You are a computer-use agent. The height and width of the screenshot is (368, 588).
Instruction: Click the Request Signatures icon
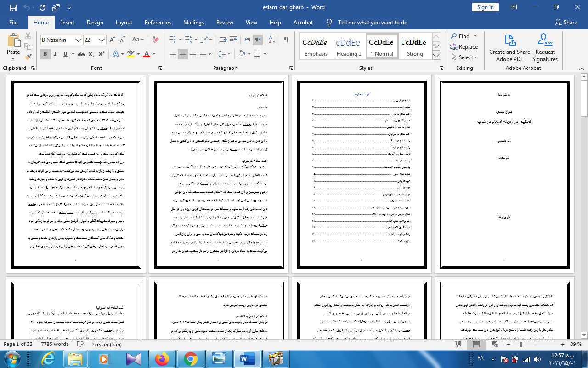point(545,47)
